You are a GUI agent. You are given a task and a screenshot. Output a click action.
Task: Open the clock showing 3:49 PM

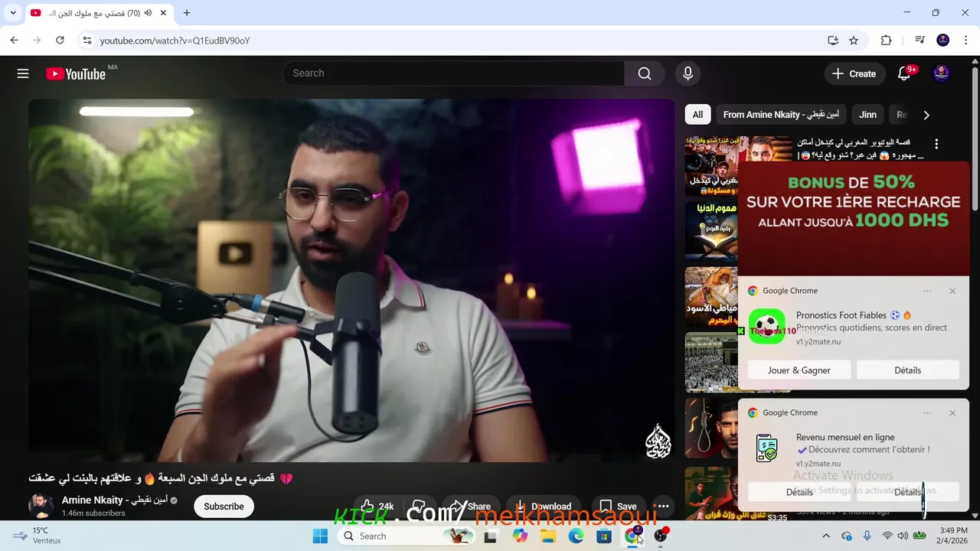[952, 536]
